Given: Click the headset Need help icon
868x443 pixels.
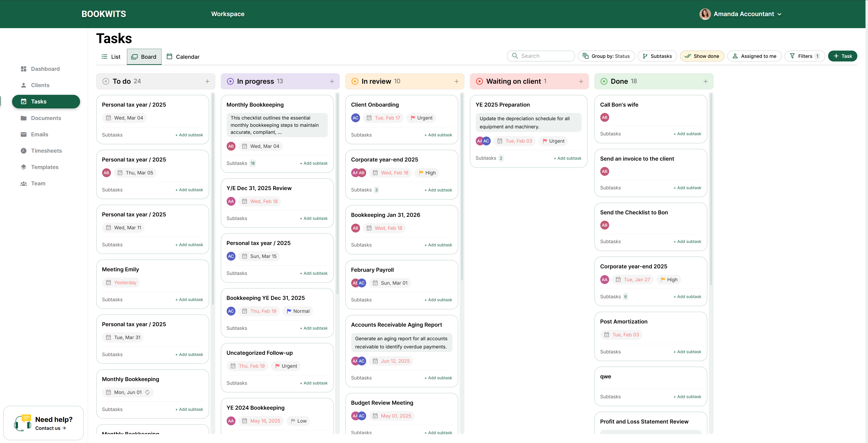Looking at the screenshot, I should click(22, 423).
